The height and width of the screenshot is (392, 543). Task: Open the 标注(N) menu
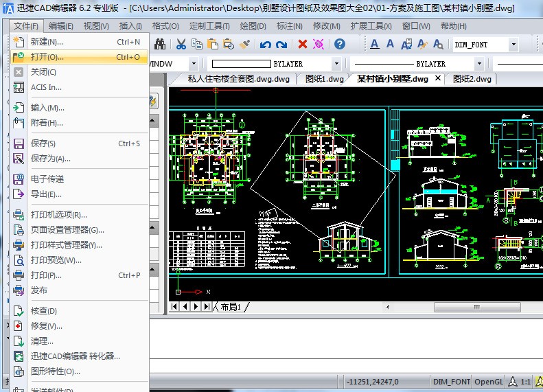290,26
